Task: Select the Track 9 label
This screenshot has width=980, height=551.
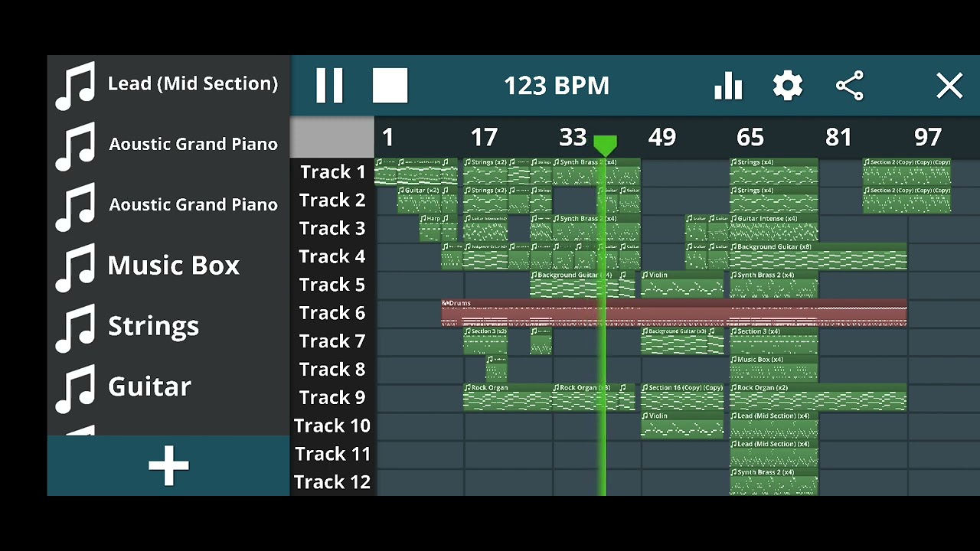Action: [332, 398]
